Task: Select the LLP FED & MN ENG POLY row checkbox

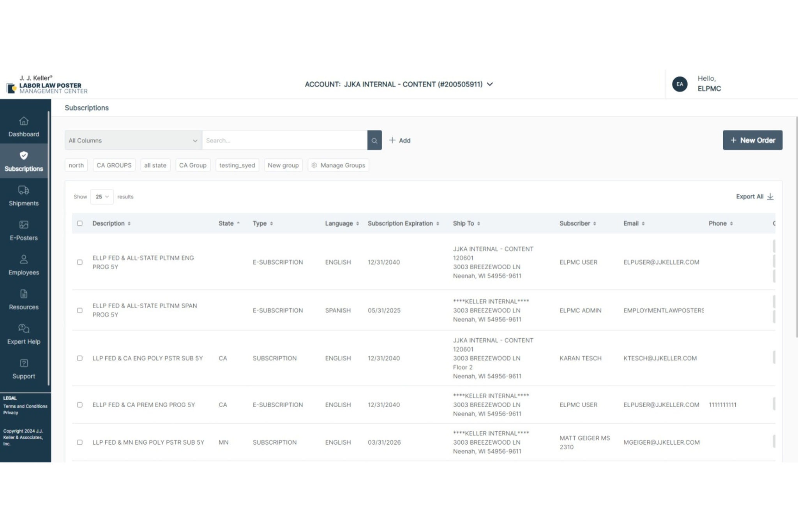Action: (80, 442)
